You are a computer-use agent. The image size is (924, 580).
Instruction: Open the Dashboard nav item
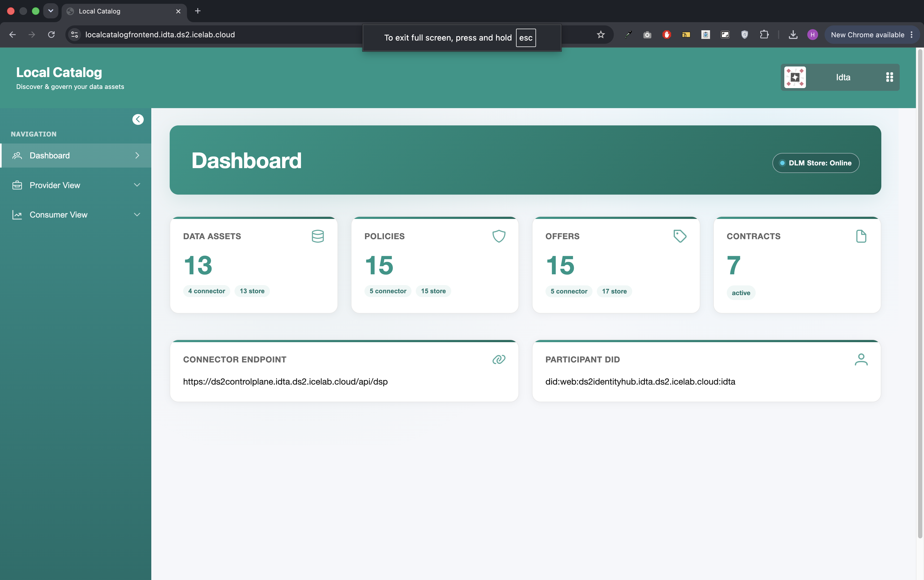[x=76, y=155]
